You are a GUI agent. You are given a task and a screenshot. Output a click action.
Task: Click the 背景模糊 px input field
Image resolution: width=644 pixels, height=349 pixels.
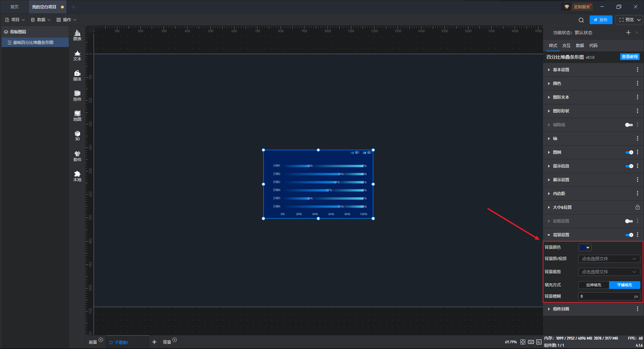coord(609,296)
